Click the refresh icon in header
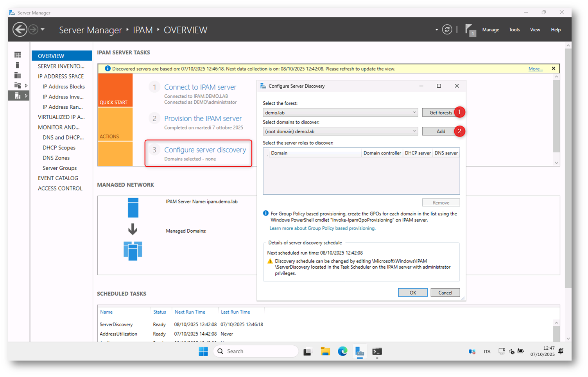 447,30
